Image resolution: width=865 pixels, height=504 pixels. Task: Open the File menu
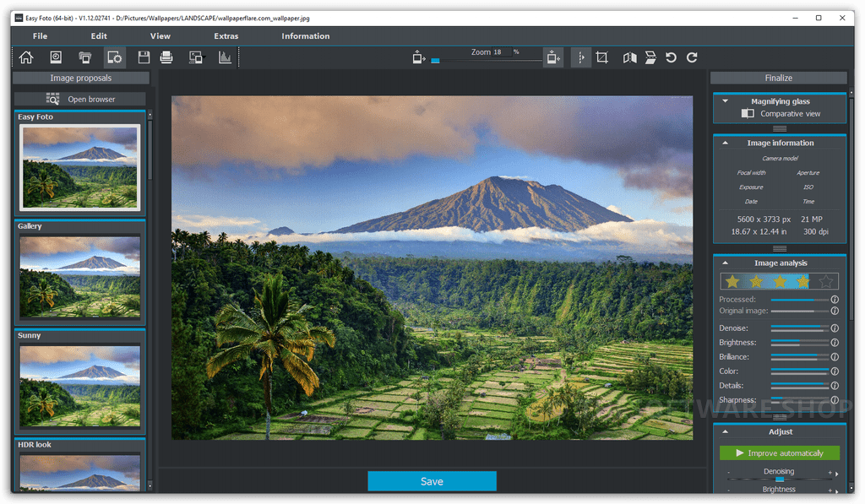(x=40, y=35)
